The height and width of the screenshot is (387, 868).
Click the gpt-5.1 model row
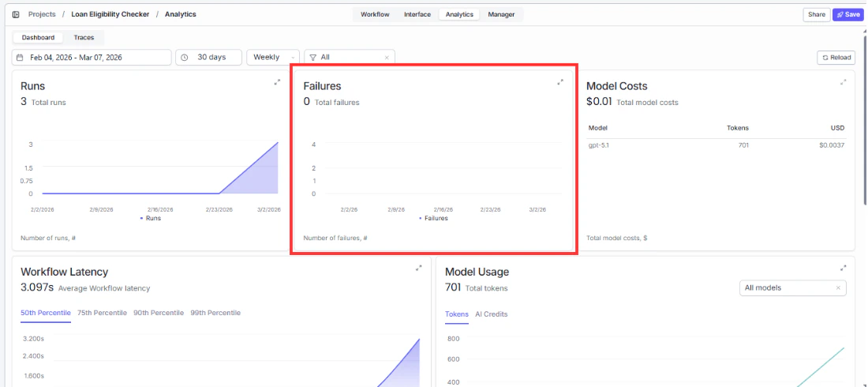715,146
